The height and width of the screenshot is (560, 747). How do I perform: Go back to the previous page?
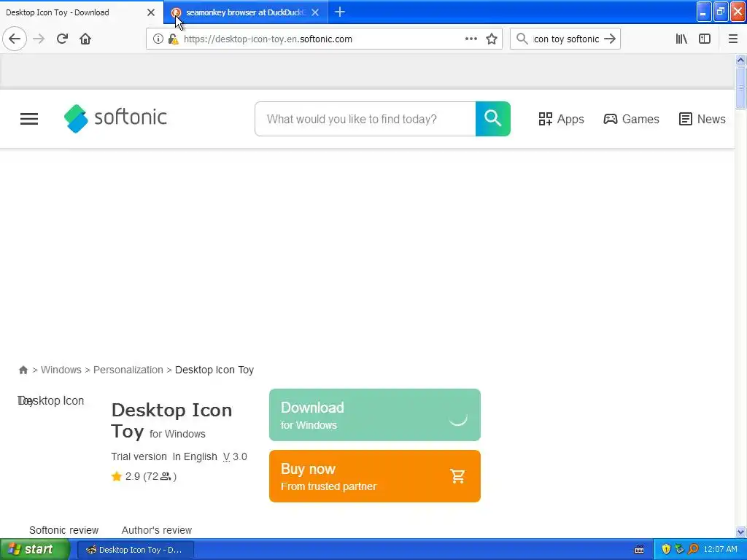pos(15,39)
